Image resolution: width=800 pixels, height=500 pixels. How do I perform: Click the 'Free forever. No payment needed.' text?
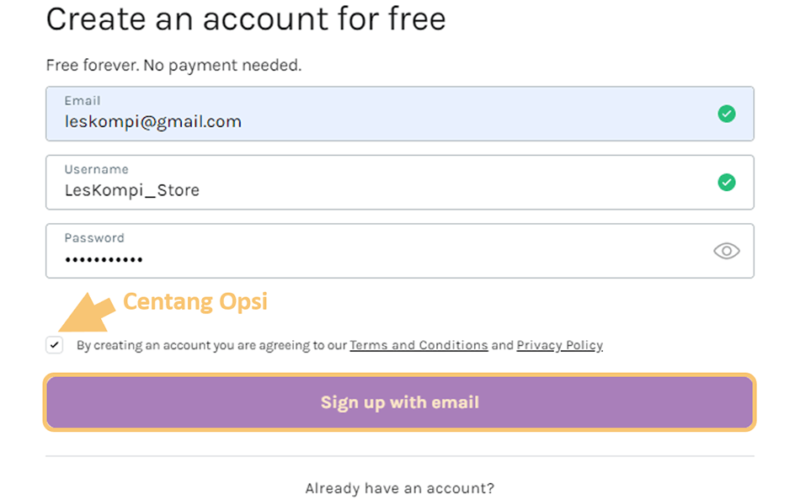(173, 65)
